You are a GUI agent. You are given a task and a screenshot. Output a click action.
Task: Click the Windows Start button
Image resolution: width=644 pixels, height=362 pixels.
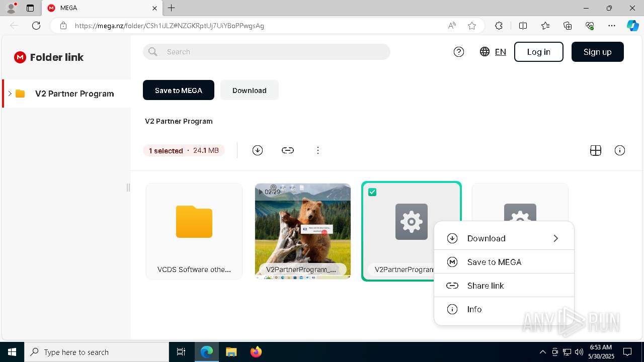pos(12,352)
